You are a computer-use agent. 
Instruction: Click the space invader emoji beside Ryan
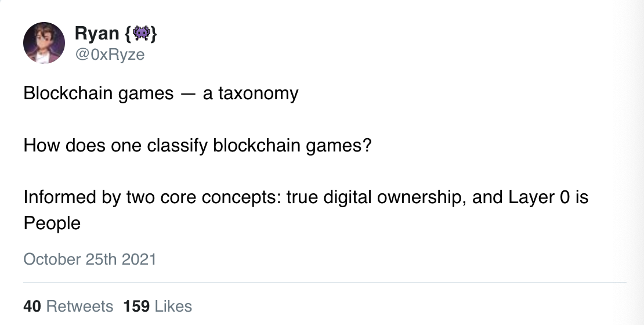click(142, 34)
